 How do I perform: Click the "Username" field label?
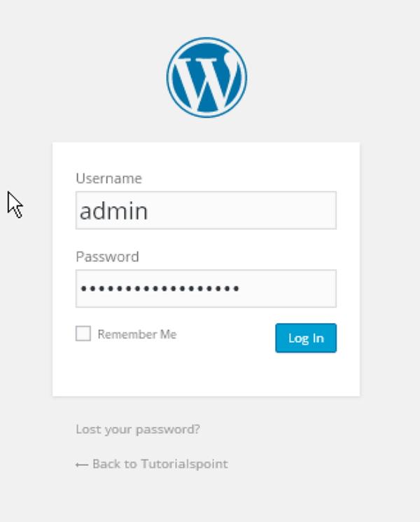point(108,179)
